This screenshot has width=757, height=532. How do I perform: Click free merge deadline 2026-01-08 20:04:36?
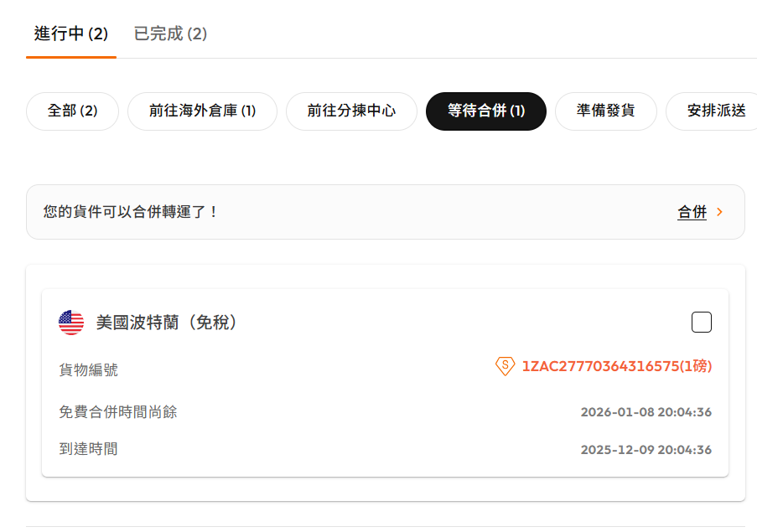point(646,412)
